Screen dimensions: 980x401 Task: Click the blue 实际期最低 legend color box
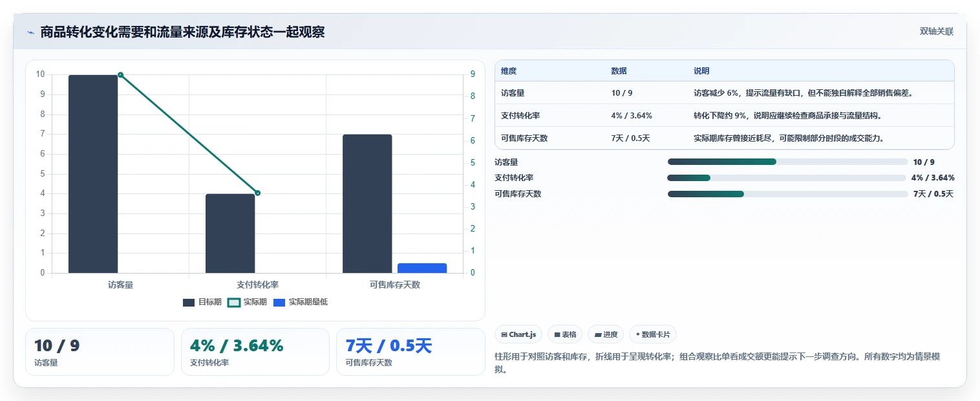(279, 303)
